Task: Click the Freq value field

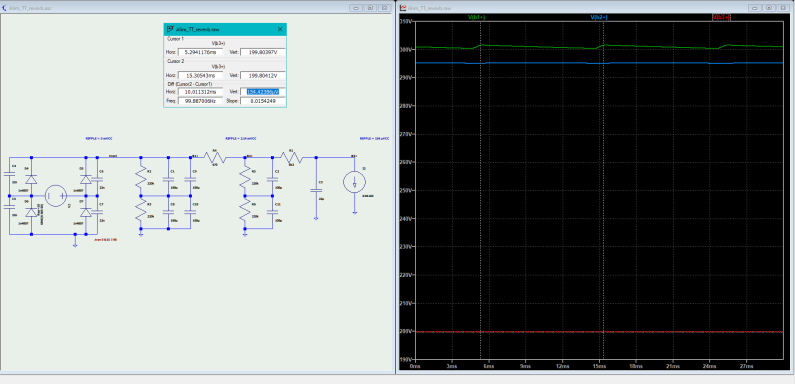Action: pos(200,101)
